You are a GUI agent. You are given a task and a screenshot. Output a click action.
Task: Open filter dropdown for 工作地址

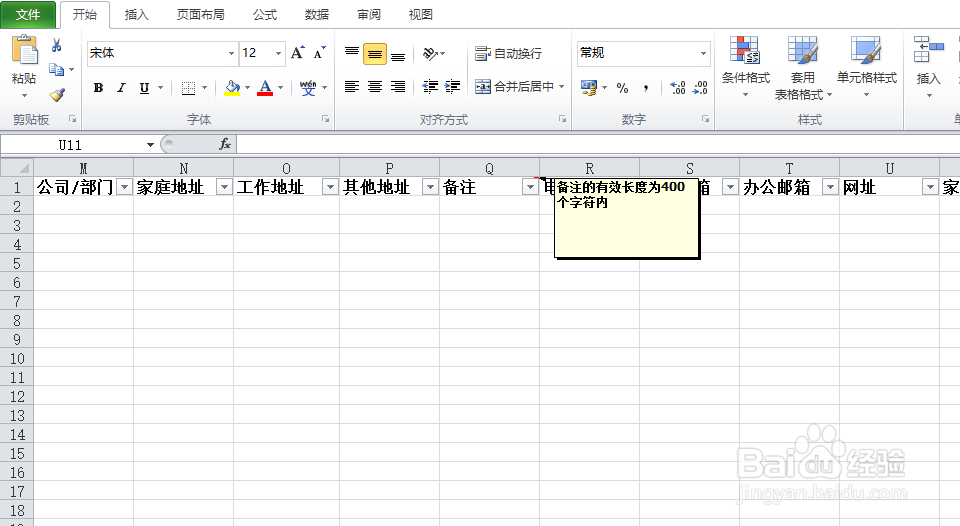pyautogui.click(x=331, y=187)
